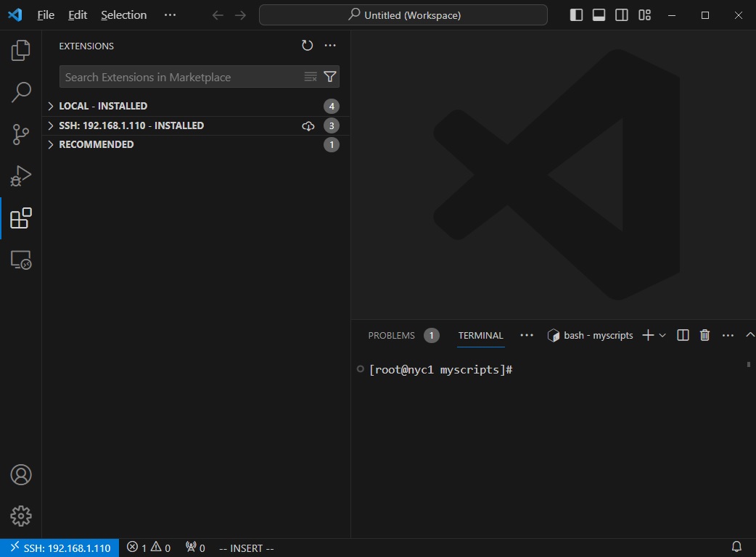
Task: Open the Search view
Action: [x=20, y=92]
